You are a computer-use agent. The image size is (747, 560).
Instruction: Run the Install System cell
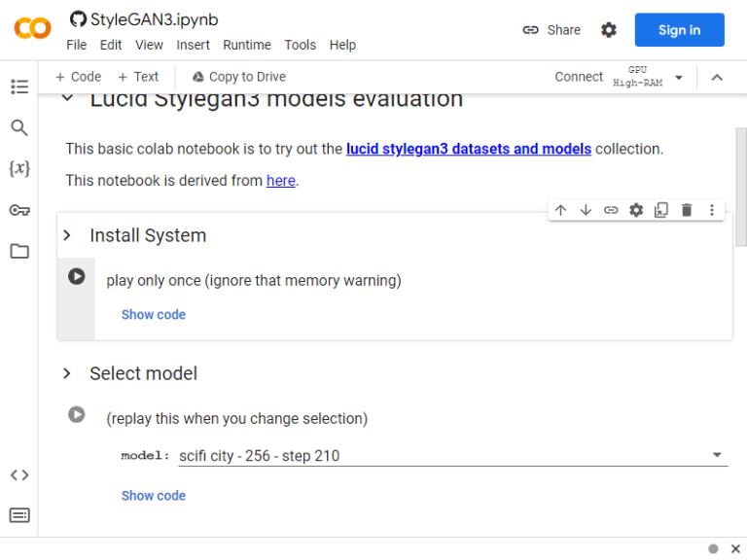[76, 276]
